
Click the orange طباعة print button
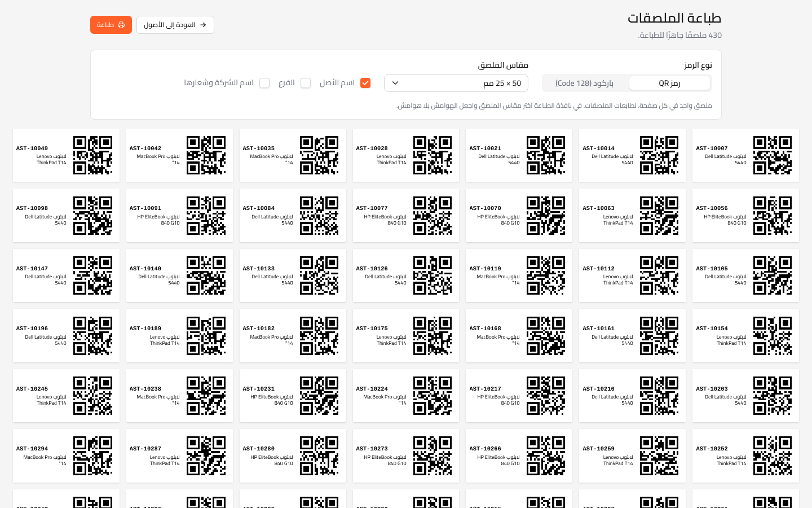click(x=111, y=25)
